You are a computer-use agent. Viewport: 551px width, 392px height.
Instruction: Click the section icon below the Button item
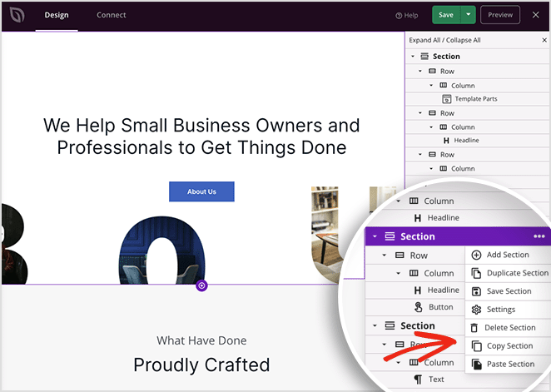click(390, 325)
